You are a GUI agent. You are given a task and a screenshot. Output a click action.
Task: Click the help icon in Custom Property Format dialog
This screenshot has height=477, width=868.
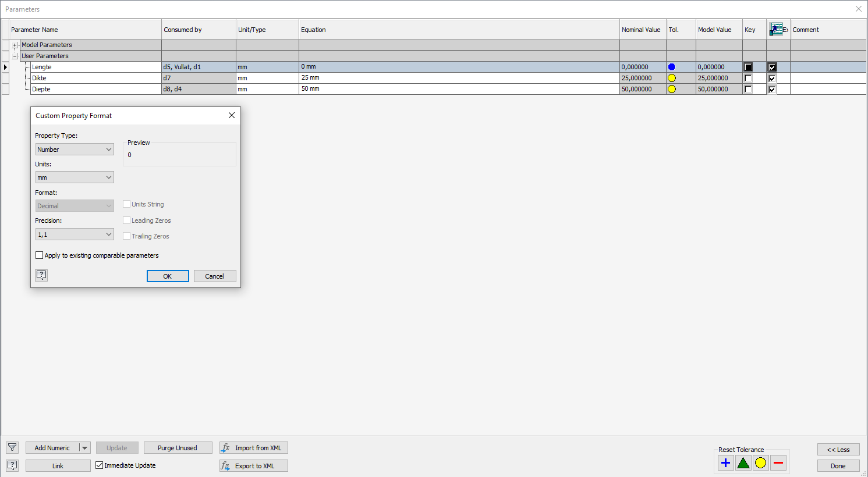pos(41,275)
